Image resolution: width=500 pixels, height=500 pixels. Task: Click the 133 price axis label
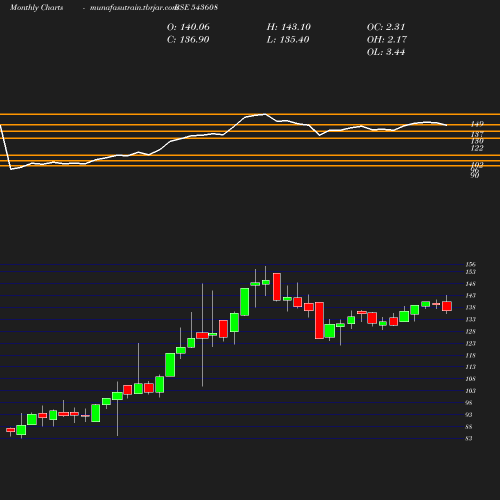click(470, 320)
